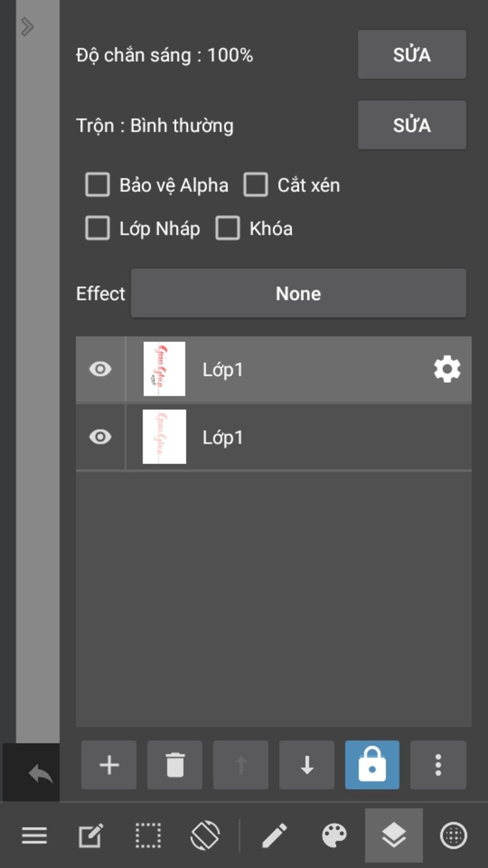
Task: Open Effect None dropdown
Action: 298,293
